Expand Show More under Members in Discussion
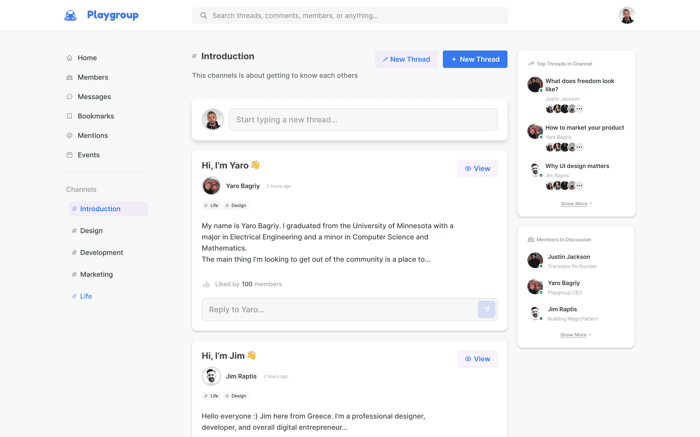This screenshot has width=700, height=437. (x=576, y=335)
